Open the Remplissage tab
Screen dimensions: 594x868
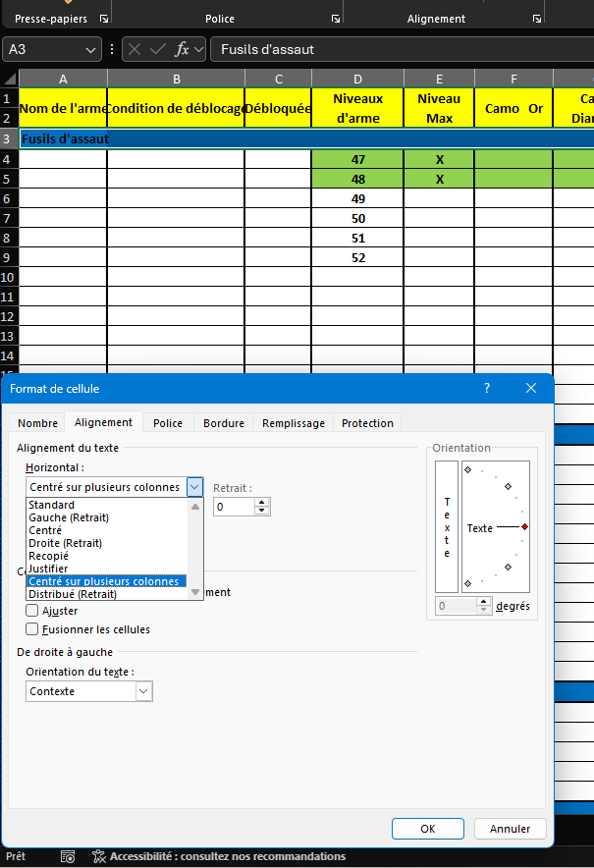293,423
